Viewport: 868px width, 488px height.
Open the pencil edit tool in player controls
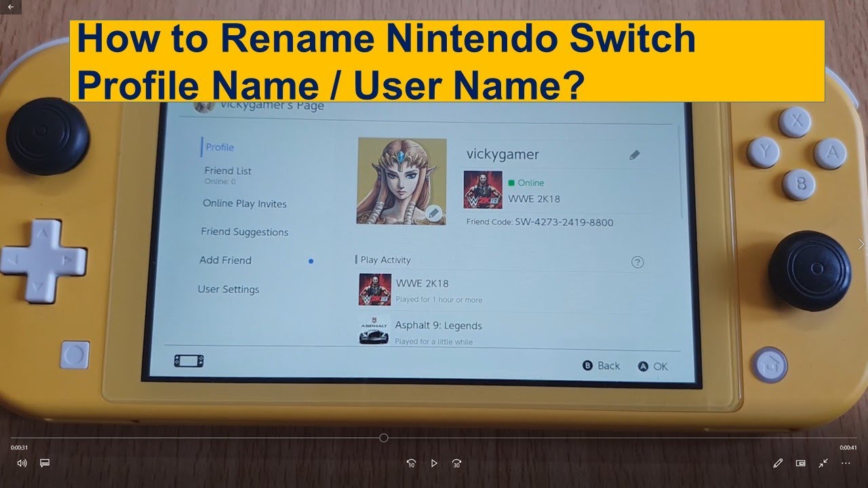[x=778, y=464]
